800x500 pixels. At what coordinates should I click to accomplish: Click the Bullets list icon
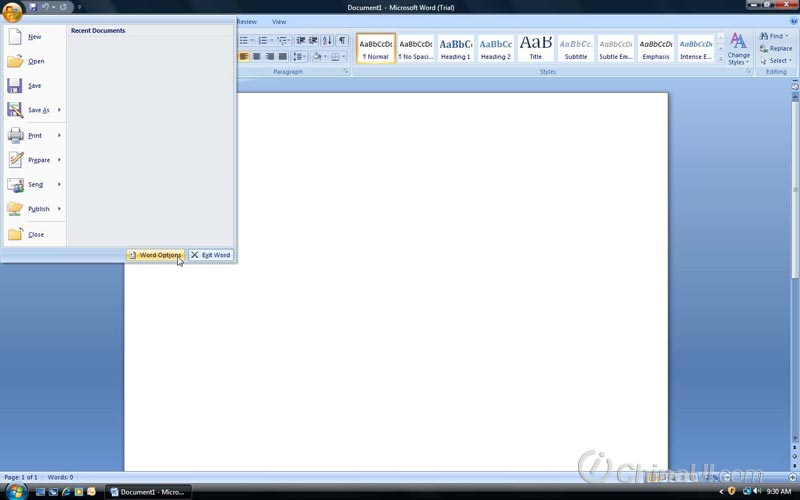(246, 40)
